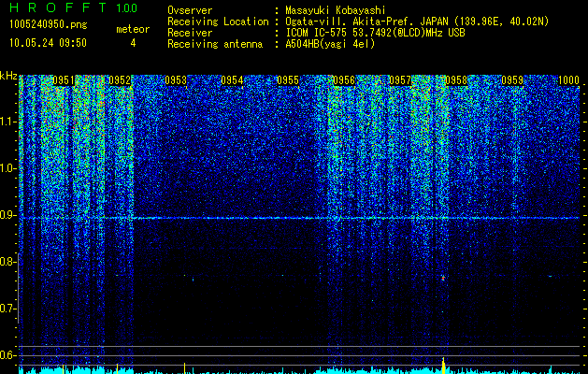Click the 0.9 kHz axis label
The height and width of the screenshot is (374, 588).
pos(7,215)
